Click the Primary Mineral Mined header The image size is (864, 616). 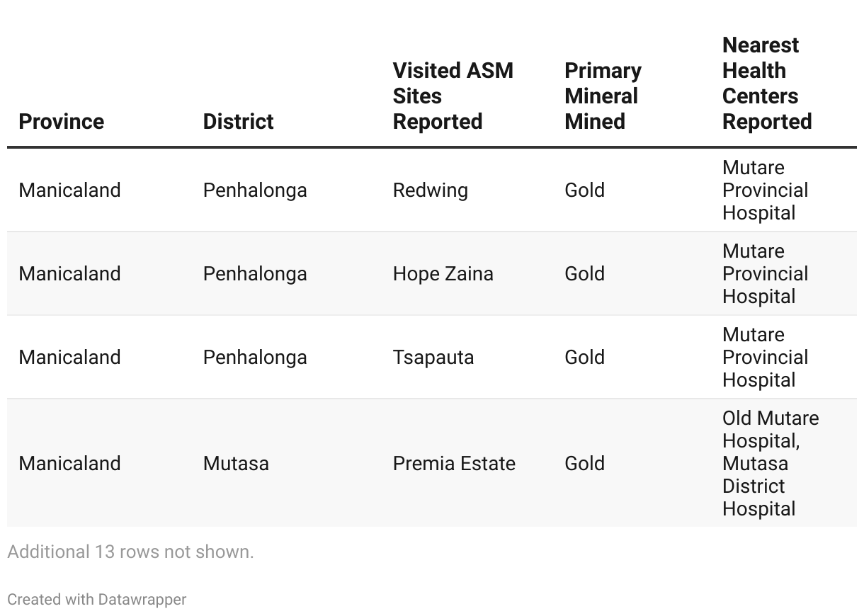click(603, 96)
